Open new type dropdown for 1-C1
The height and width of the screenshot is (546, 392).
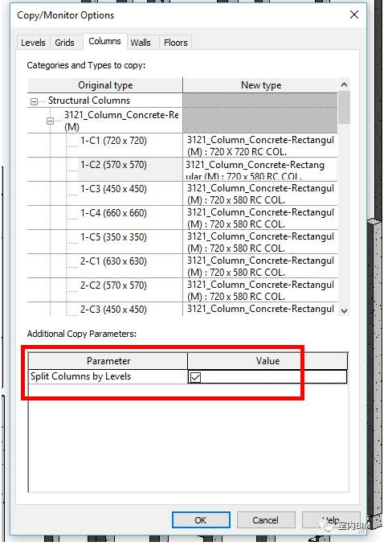tap(260, 146)
